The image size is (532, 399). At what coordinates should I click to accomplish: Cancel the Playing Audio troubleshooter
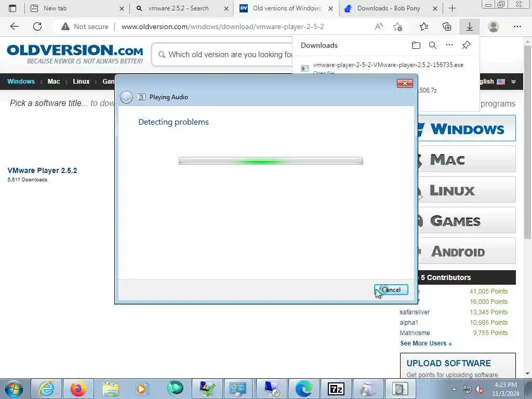(391, 290)
